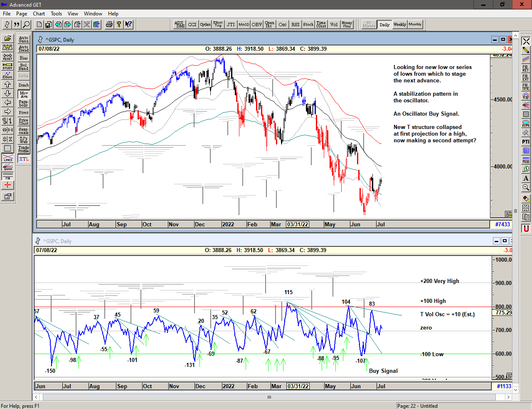Open the symbol selector on the upper ^GSPC chart
Screen dimensions: 532x409
point(40,40)
